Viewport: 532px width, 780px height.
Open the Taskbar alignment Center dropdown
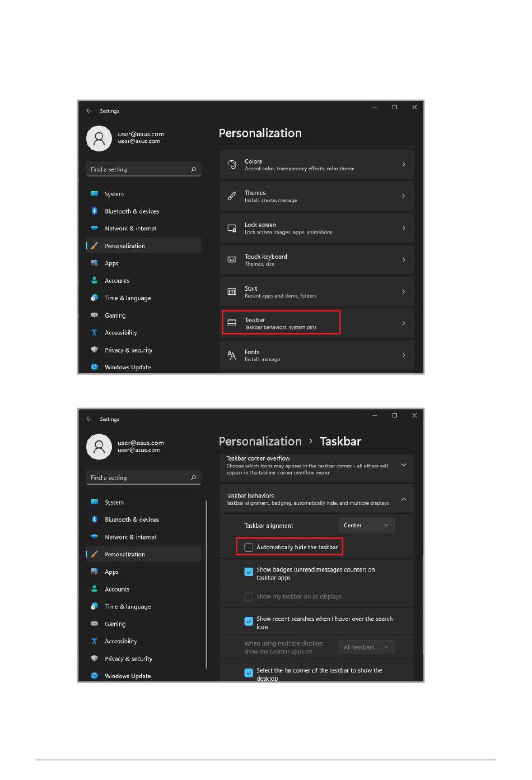pyautogui.click(x=367, y=525)
